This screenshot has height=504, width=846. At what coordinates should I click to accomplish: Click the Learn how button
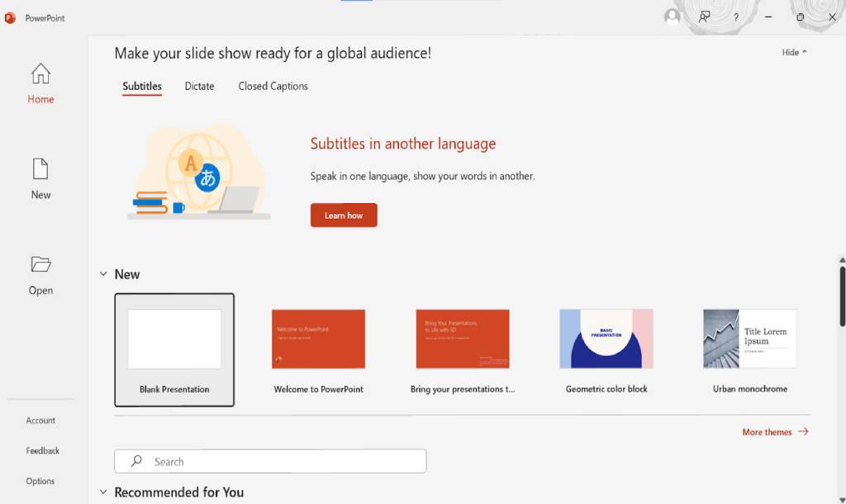pos(344,216)
